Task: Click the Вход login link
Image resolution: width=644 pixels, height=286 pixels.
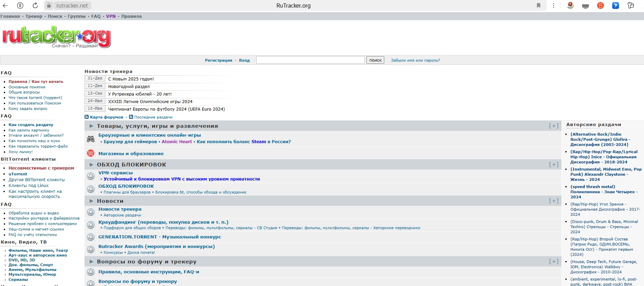Action: (244, 60)
